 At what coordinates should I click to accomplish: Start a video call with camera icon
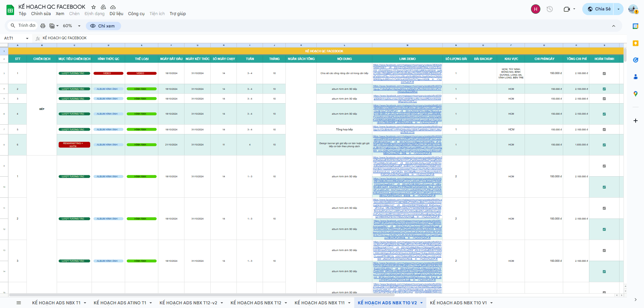[x=567, y=9]
